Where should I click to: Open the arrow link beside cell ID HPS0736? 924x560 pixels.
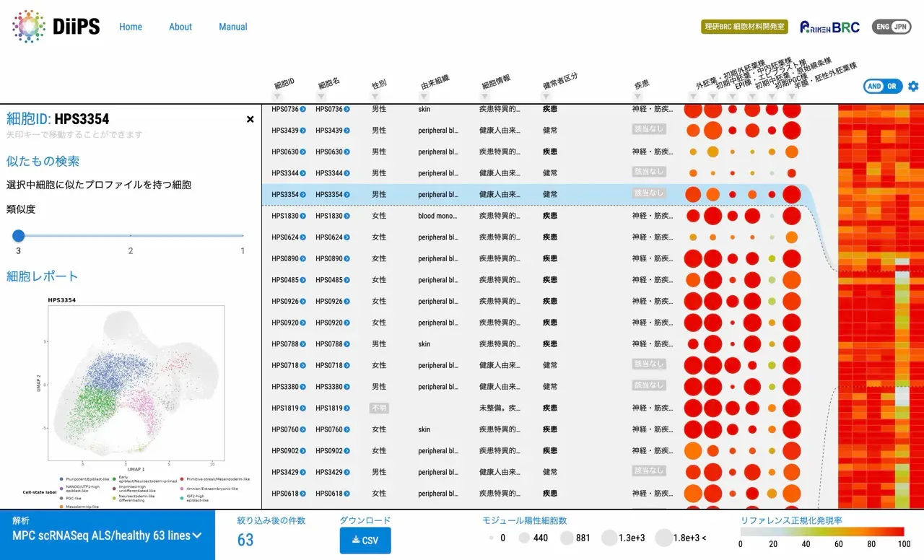click(303, 109)
